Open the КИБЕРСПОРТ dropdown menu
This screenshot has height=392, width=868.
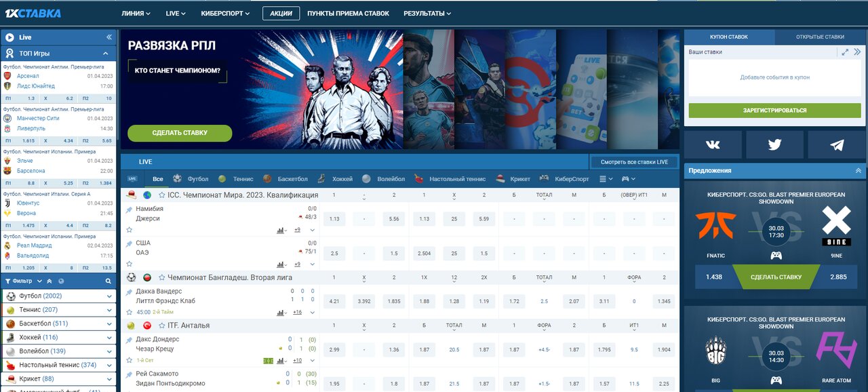(225, 14)
